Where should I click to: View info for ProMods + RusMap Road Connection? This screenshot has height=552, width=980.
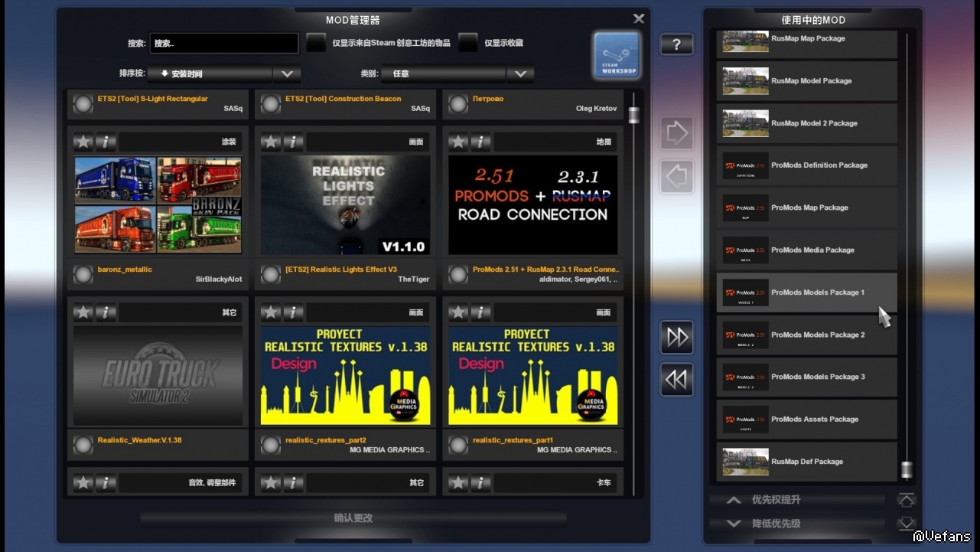pos(480,142)
